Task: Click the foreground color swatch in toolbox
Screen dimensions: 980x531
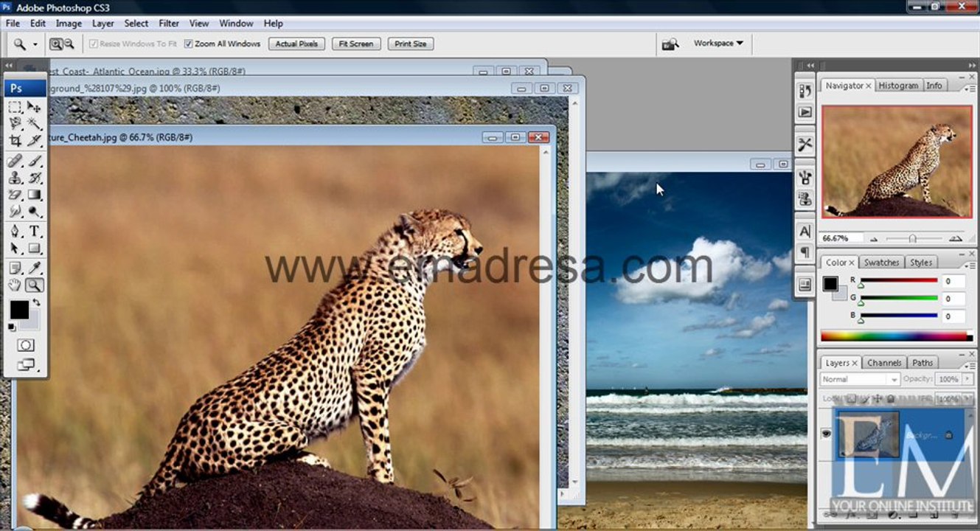Action: click(19, 310)
